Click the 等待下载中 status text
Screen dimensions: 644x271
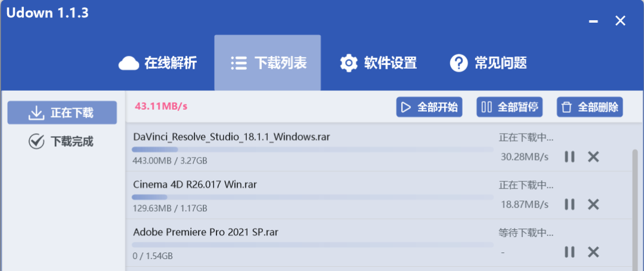526,233
